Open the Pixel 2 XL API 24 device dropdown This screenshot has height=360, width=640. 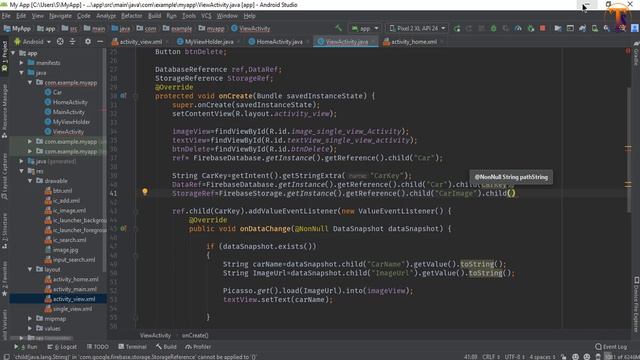[417, 28]
